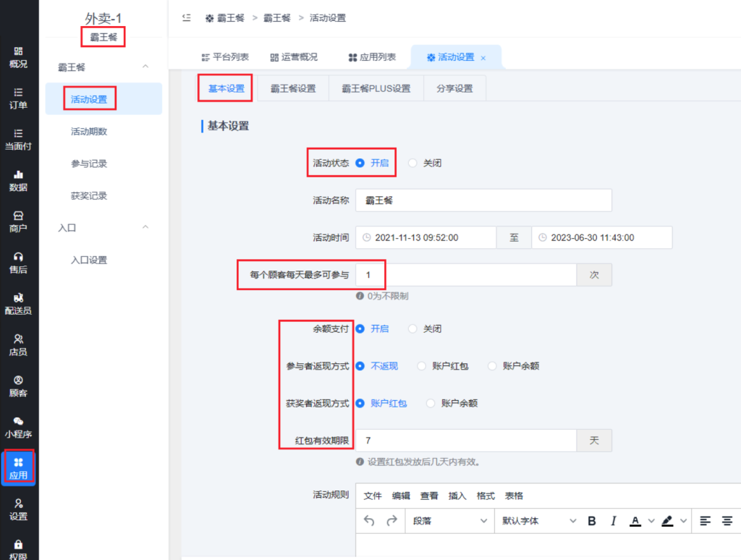Screen dimensions: 741x560
Task: Switch to the 霸王餐PLUS设置 tab
Action: pos(376,89)
